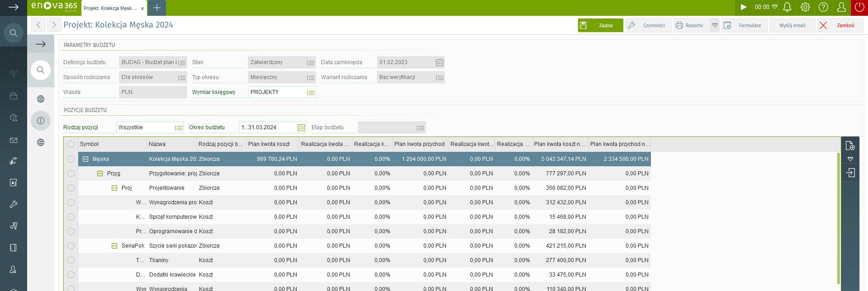Click the Zapisz save button
Screen dimensions: 868x291
[600, 25]
